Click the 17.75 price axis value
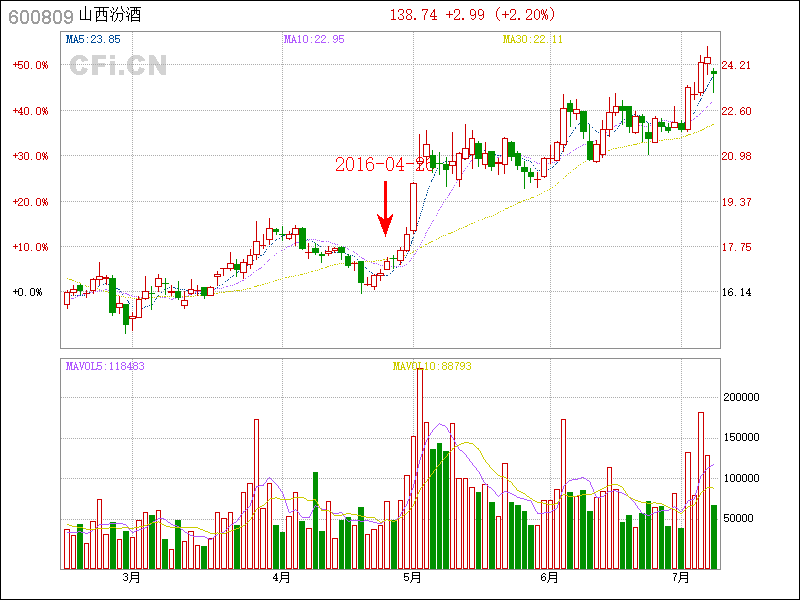The image size is (800, 600). pyautogui.click(x=736, y=247)
